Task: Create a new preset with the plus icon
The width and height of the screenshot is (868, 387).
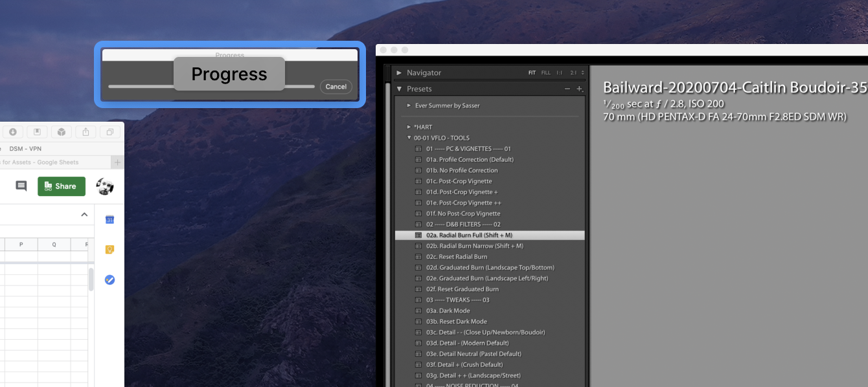Action: tap(580, 89)
